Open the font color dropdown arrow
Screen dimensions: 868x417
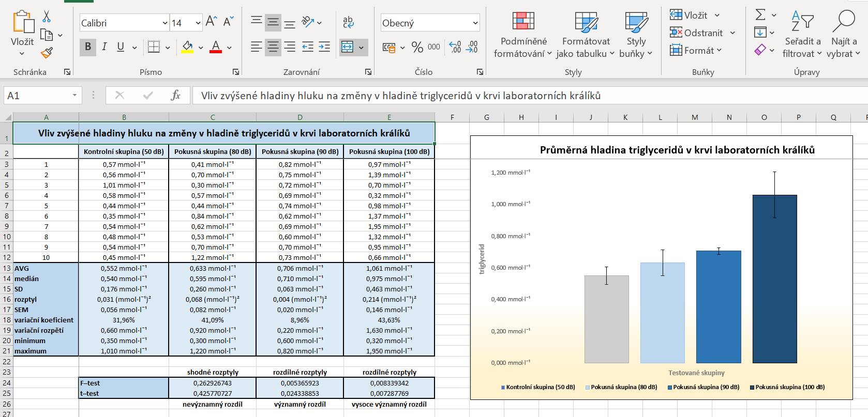click(x=229, y=48)
